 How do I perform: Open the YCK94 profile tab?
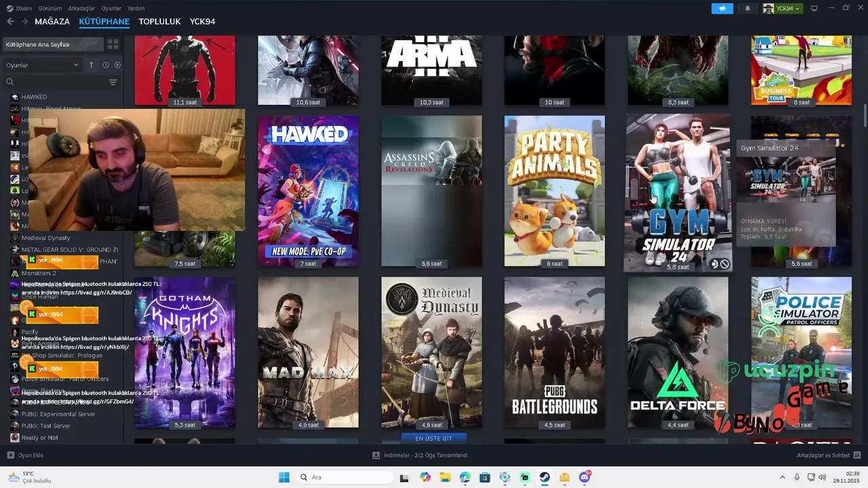click(x=203, y=22)
